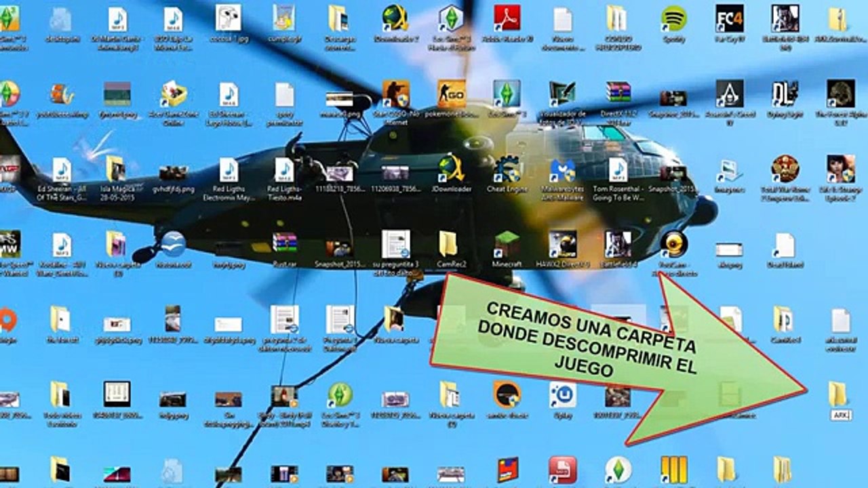The width and height of the screenshot is (868, 488).
Task: Select the Uplay shortcut
Action: (x=562, y=394)
